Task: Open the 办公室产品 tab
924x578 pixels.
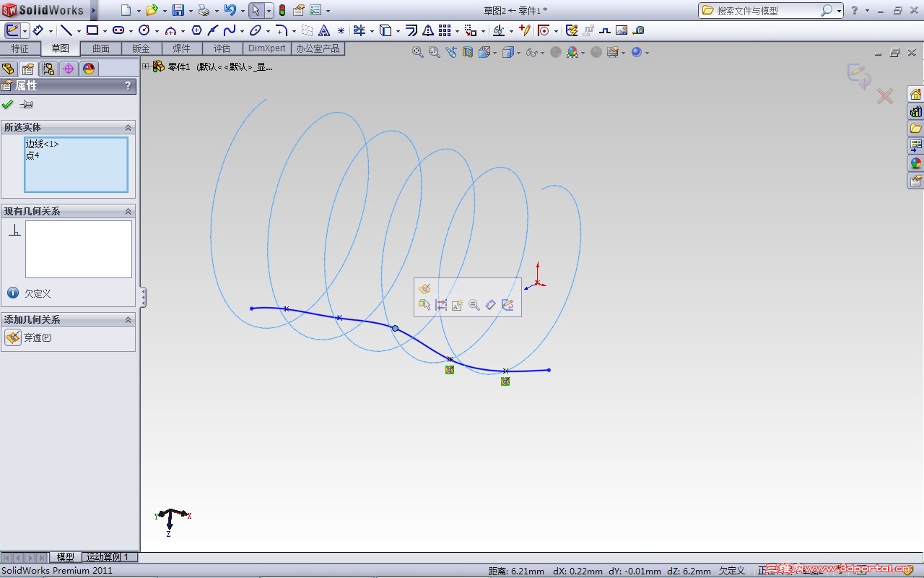Action: [x=318, y=48]
